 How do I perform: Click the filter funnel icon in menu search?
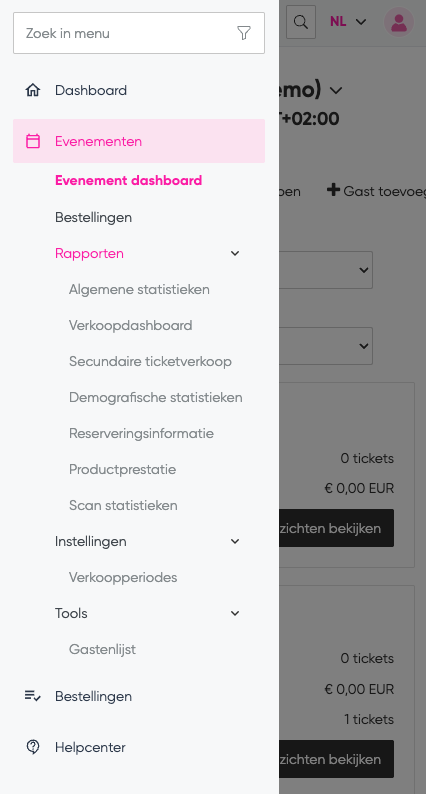[244, 33]
